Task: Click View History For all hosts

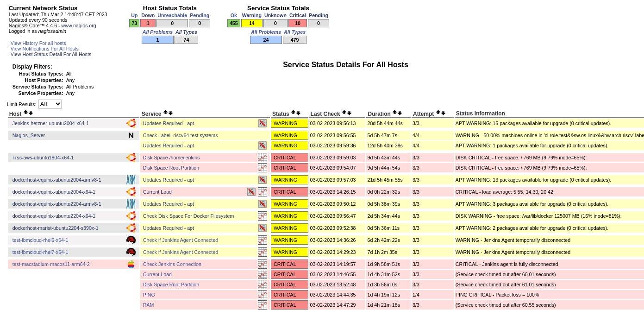Action: pos(38,43)
